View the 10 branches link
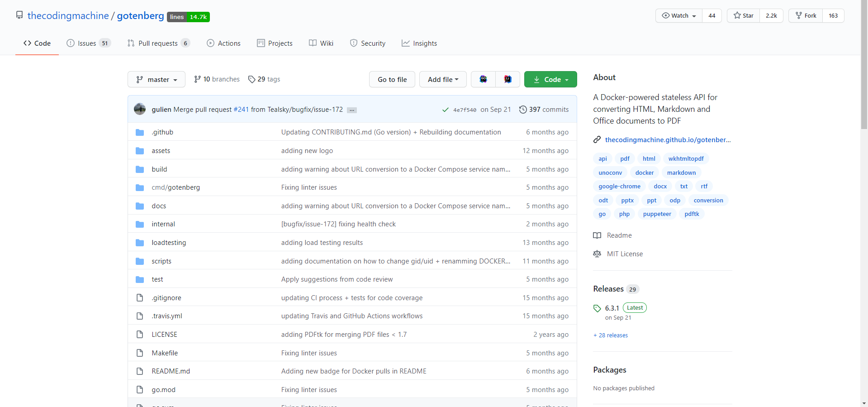The image size is (868, 407). 217,79
